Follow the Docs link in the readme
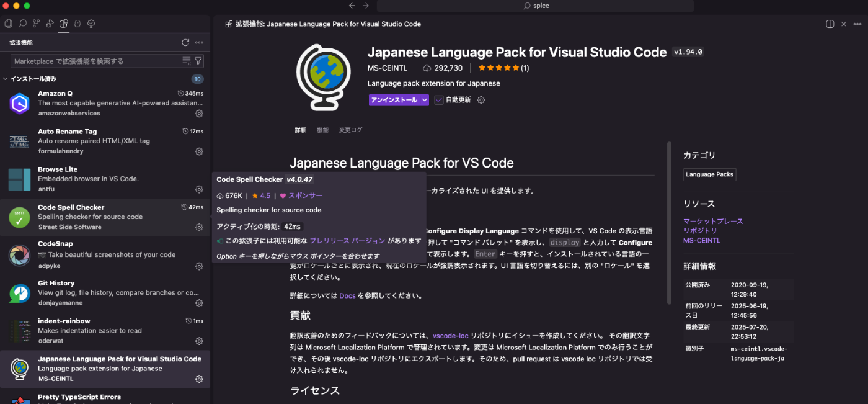The height and width of the screenshot is (404, 868). coord(347,295)
